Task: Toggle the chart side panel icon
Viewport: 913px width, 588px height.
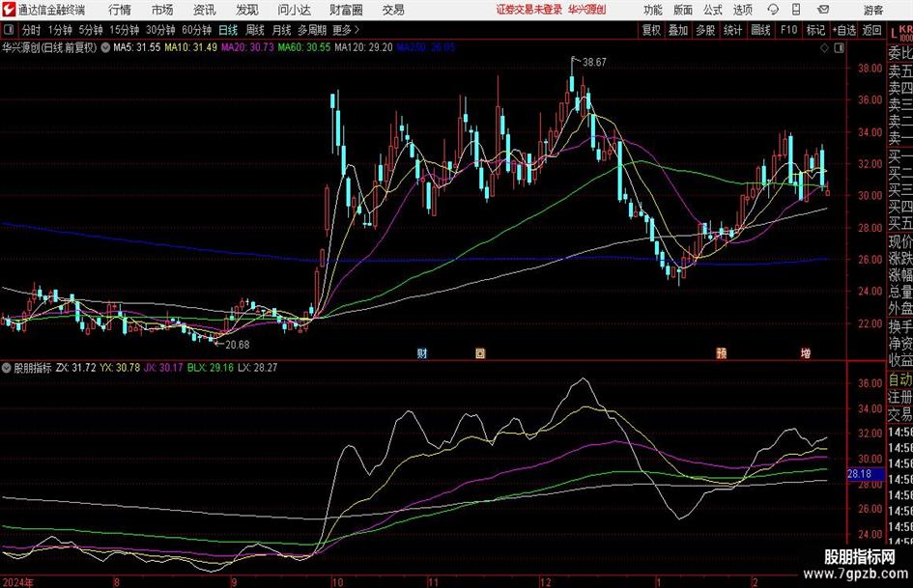Action: [x=839, y=47]
